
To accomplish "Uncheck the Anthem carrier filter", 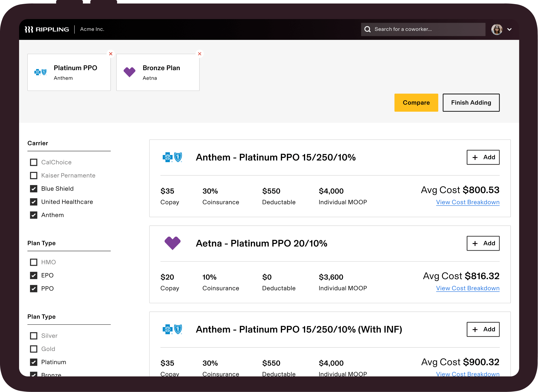I will click(x=34, y=215).
